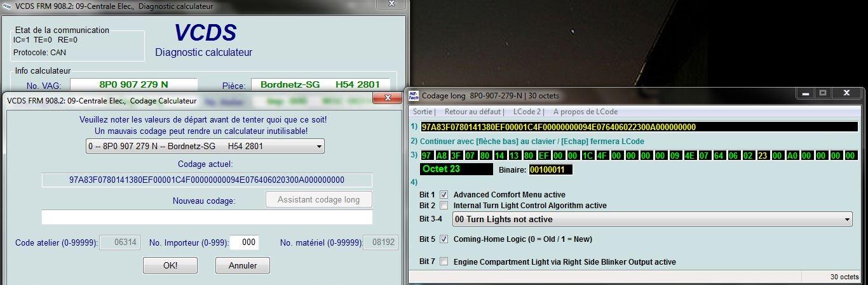Open the 8P0 907 279 N module dropdown

click(x=205, y=147)
